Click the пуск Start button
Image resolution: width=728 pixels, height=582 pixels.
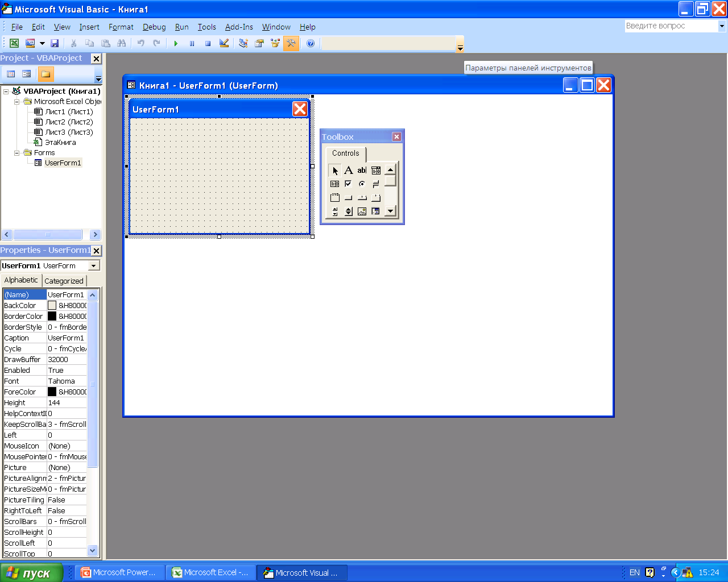tap(32, 573)
